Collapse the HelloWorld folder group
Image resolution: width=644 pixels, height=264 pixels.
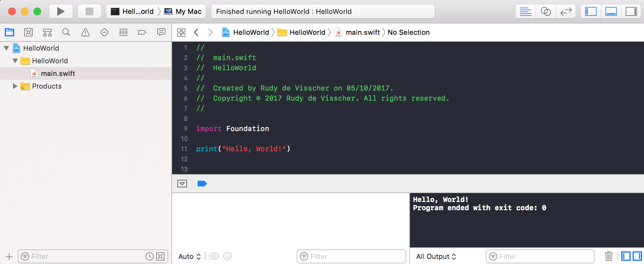coord(15,61)
